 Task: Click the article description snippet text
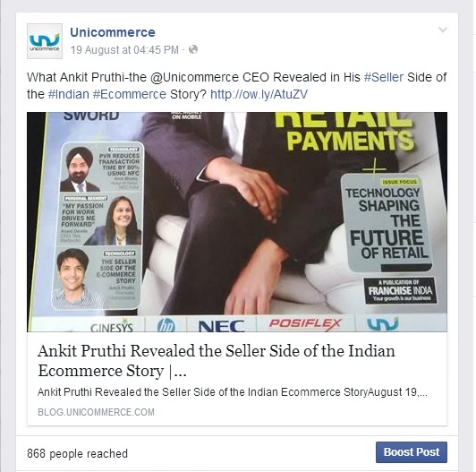point(233,392)
